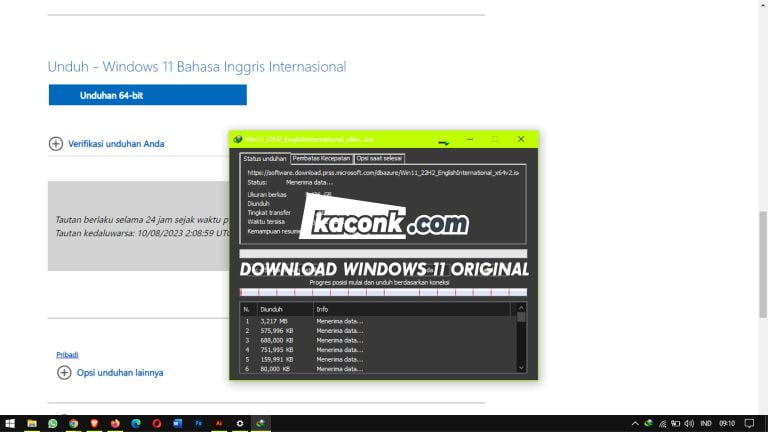This screenshot has height=432, width=768.
Task: Open File Explorer from the taskbar
Action: pyautogui.click(x=32, y=423)
